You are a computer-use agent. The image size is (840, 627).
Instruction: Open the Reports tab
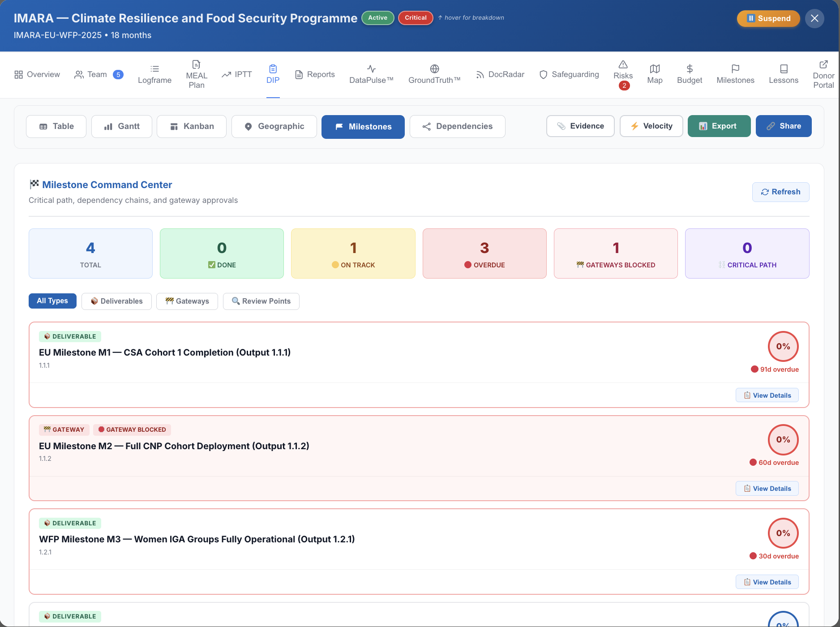pos(315,74)
